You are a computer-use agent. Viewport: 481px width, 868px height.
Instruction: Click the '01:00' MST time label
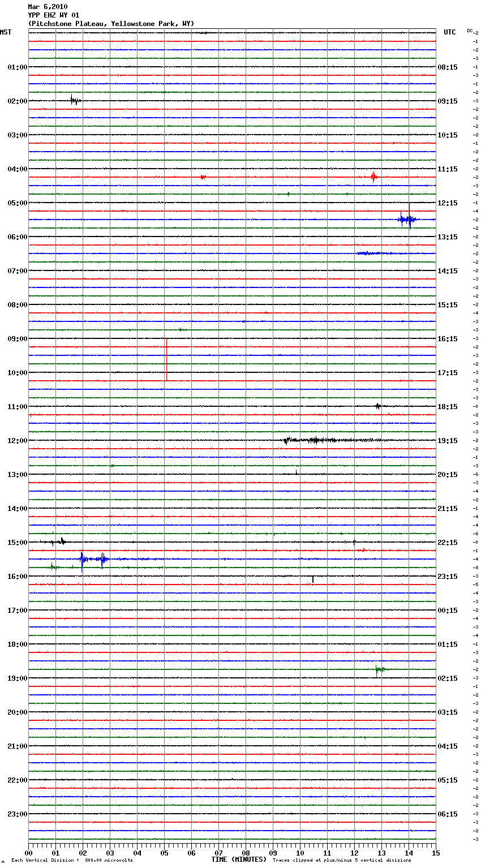(x=18, y=67)
